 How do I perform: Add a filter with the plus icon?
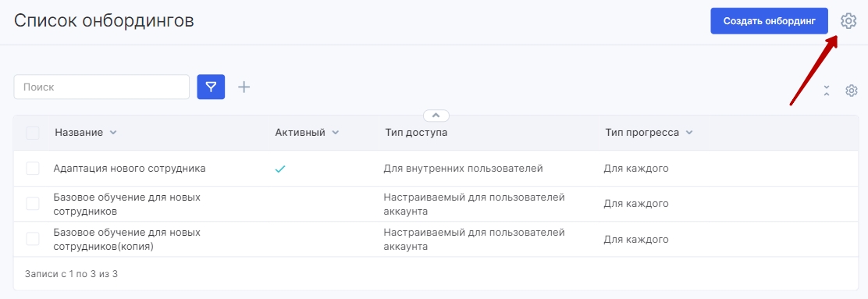coord(244,87)
